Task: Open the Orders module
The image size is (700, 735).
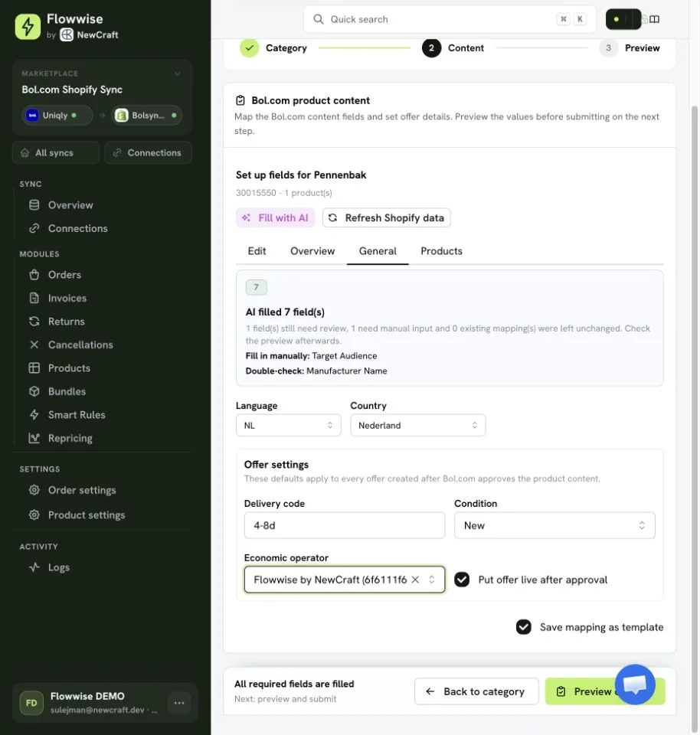Action: pos(64,275)
